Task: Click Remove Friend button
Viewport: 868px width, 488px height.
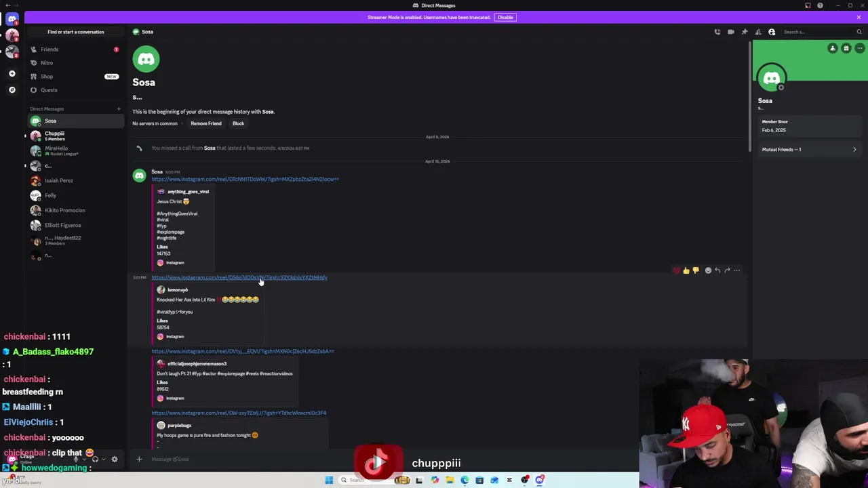Action: coord(206,123)
